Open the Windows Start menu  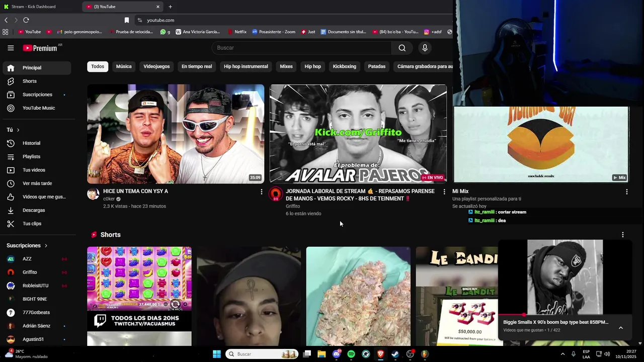point(217,354)
